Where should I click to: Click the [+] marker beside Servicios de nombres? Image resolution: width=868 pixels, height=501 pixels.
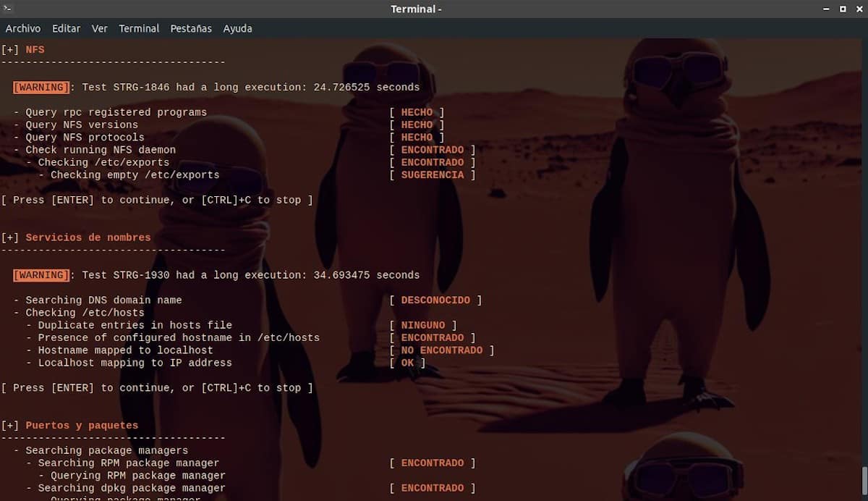coord(10,237)
